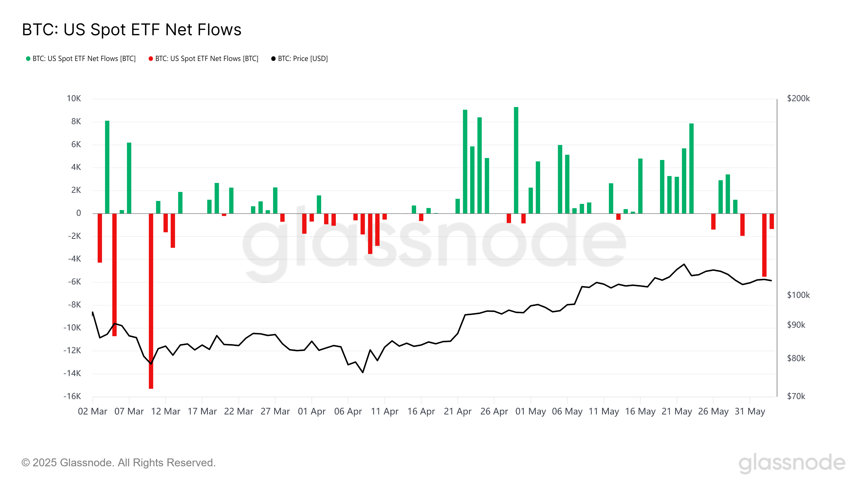
Task: Toggle the green-dotted Net Flows legend label
Action: pyautogui.click(x=84, y=59)
